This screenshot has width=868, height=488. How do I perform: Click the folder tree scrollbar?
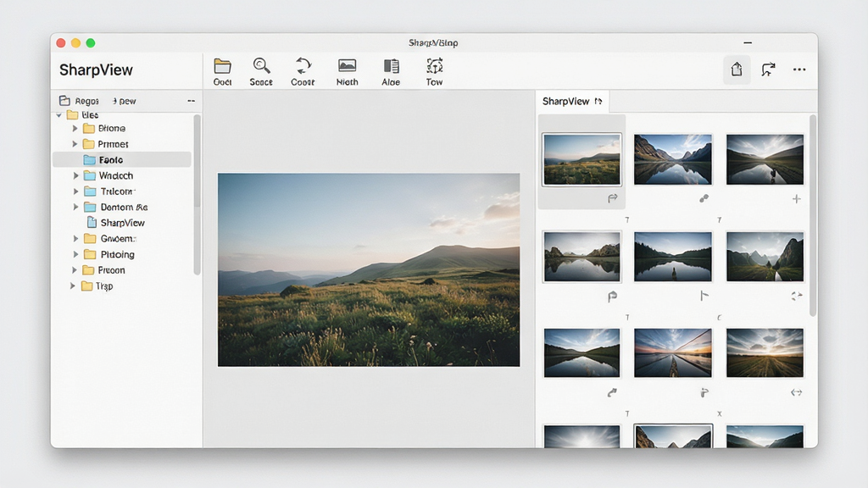pos(197,195)
